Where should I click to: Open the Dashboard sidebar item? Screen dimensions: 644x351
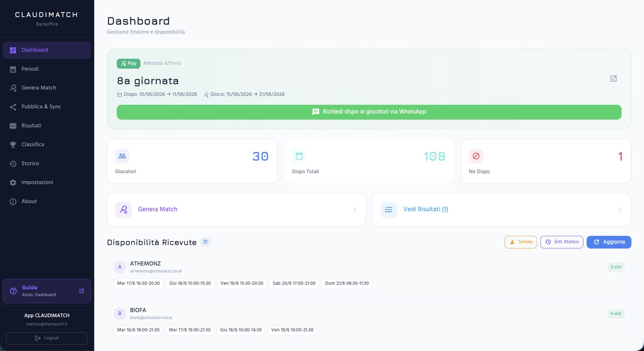tap(47, 50)
